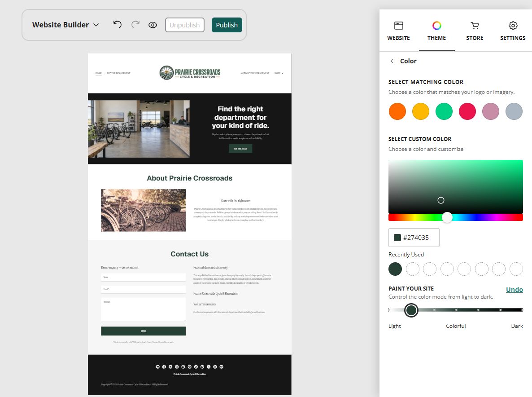Open the STORE tab
Image resolution: width=532 pixels, height=397 pixels.
[x=475, y=31]
